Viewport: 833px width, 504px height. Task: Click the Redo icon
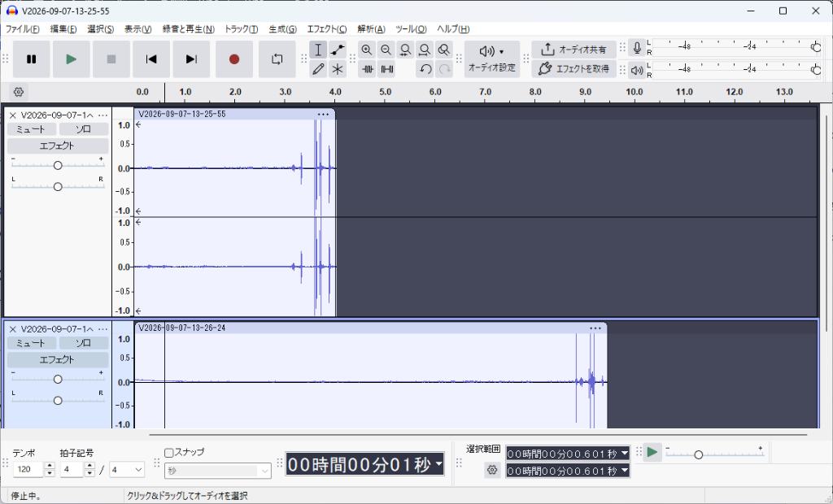[445, 69]
